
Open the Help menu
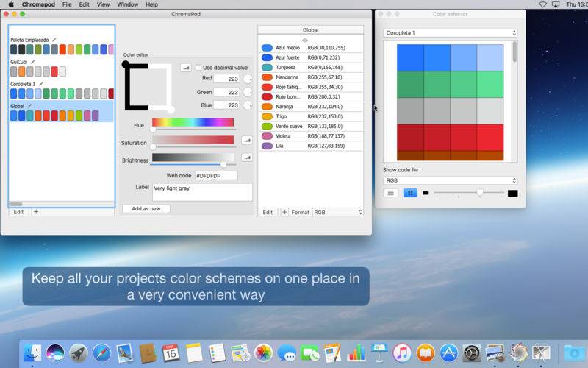coord(151,4)
